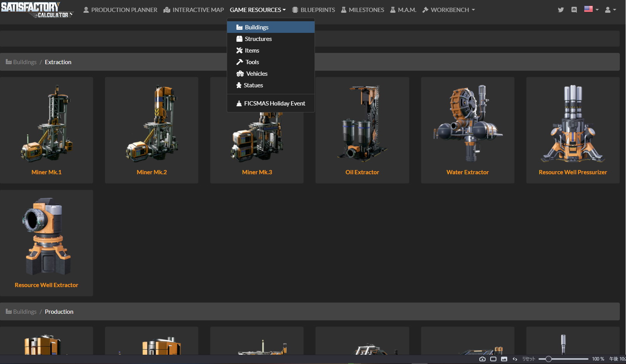
Task: Click the Miner Mk.2 name link
Action: point(152,172)
